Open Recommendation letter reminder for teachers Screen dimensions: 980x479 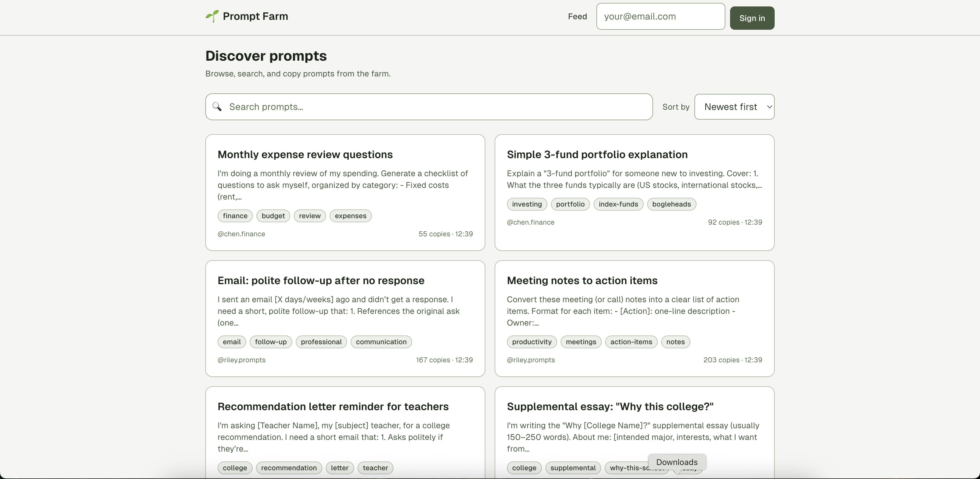tap(333, 406)
